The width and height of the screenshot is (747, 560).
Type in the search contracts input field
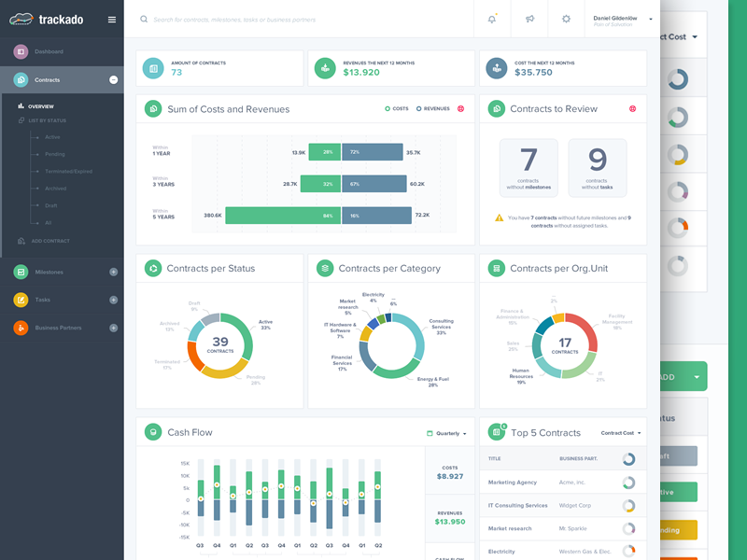308,19
